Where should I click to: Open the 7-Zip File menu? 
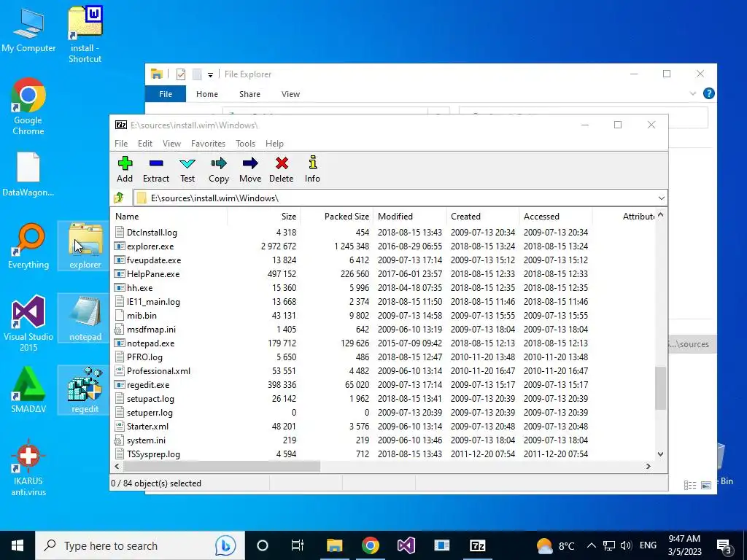click(x=121, y=144)
